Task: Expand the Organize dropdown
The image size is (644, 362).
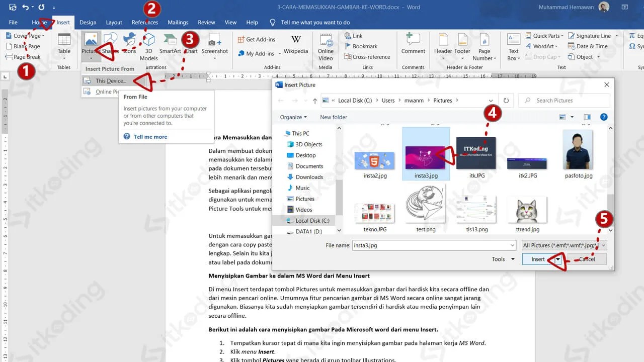Action: pos(293,117)
